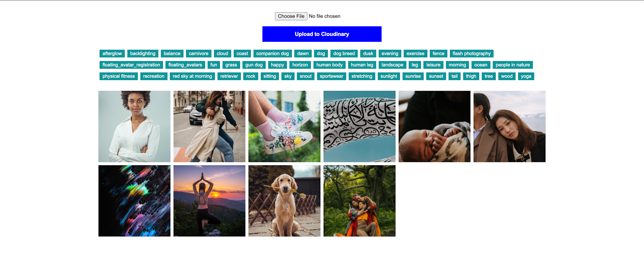Click the Choose File button

click(291, 16)
